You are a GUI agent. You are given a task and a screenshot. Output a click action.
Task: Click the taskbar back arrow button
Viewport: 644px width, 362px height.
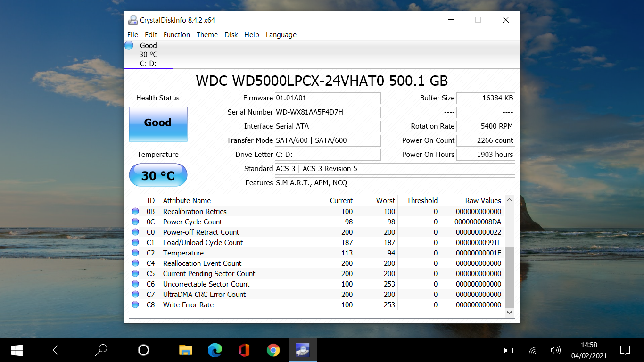point(59,350)
